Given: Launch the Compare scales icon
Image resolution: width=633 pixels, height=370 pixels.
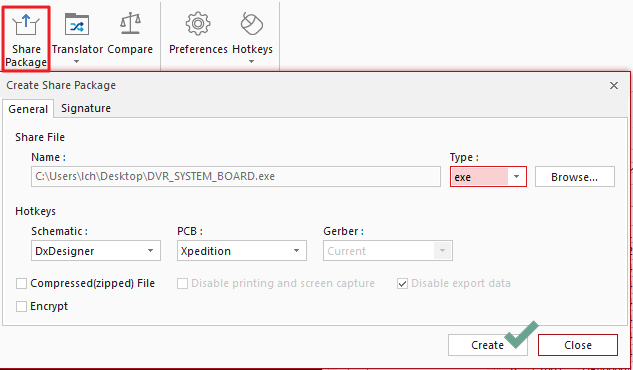Looking at the screenshot, I should [x=130, y=24].
